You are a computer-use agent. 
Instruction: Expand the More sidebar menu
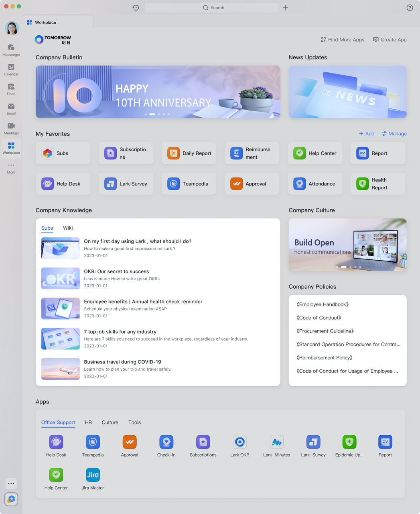pyautogui.click(x=11, y=168)
